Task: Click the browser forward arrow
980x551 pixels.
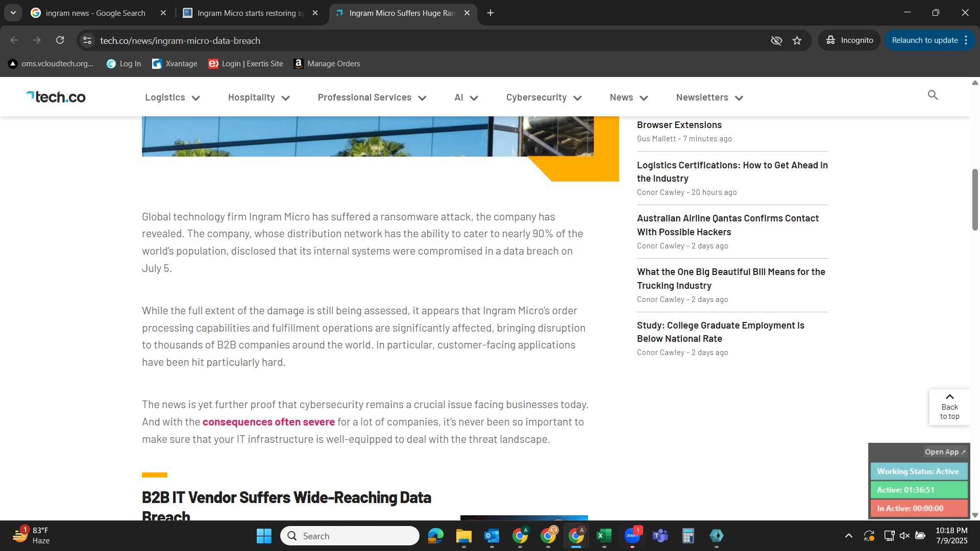Action: pos(37,40)
